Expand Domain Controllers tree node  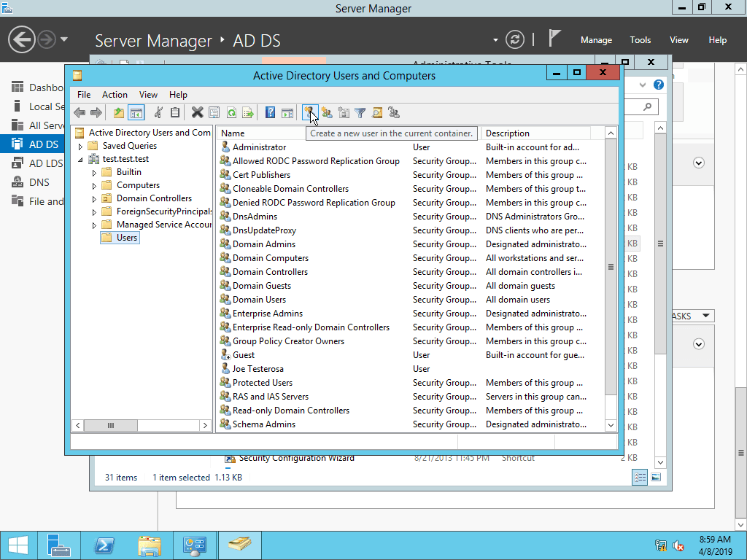(x=94, y=199)
